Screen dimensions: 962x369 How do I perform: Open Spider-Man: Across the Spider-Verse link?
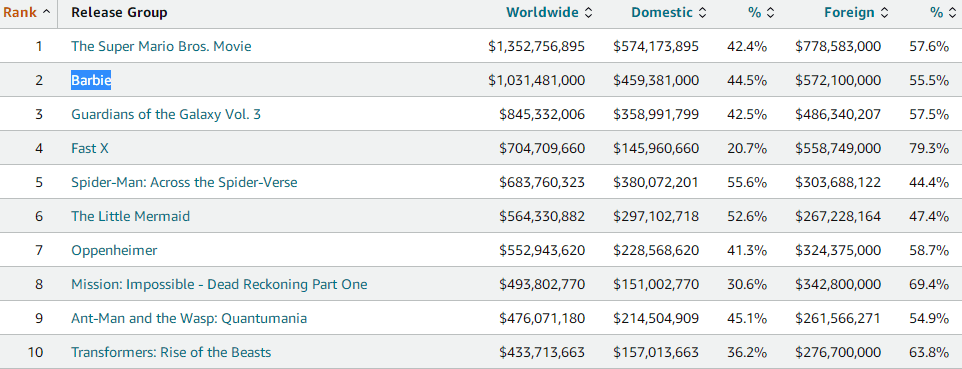(x=184, y=182)
